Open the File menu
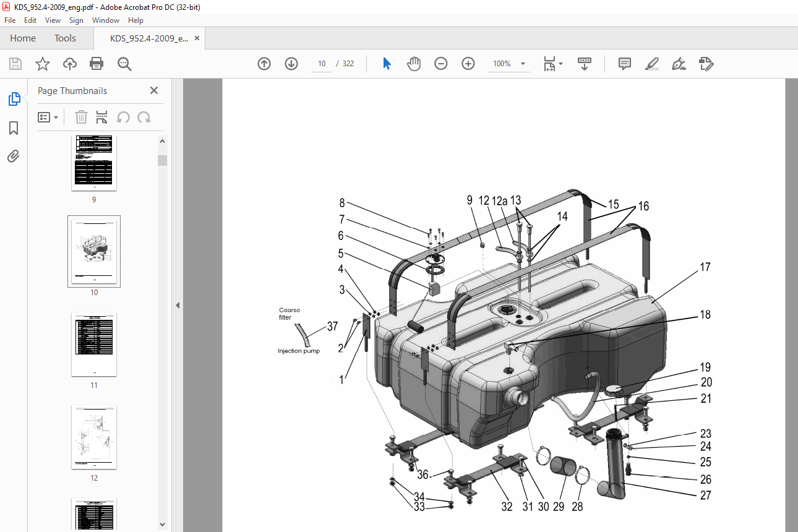 click(x=10, y=20)
